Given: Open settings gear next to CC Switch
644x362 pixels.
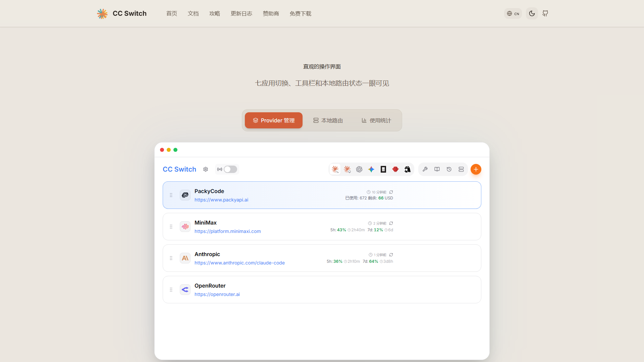Looking at the screenshot, I should 206,169.
